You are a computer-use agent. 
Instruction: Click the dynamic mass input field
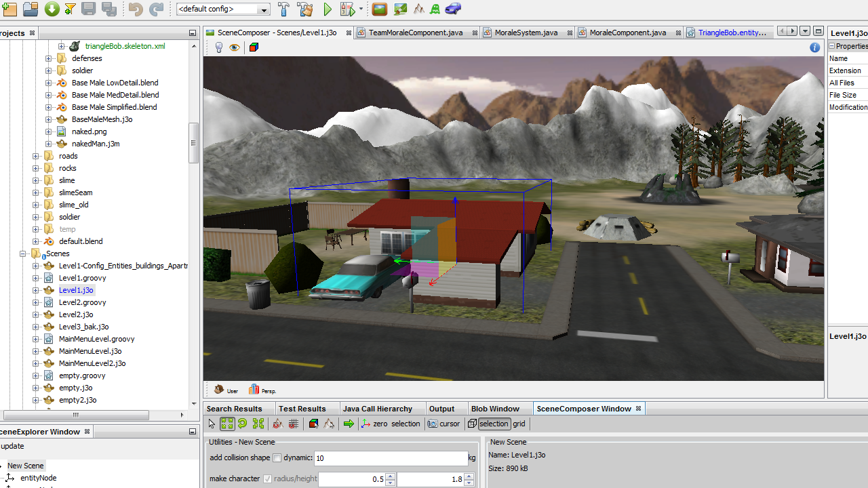point(391,458)
